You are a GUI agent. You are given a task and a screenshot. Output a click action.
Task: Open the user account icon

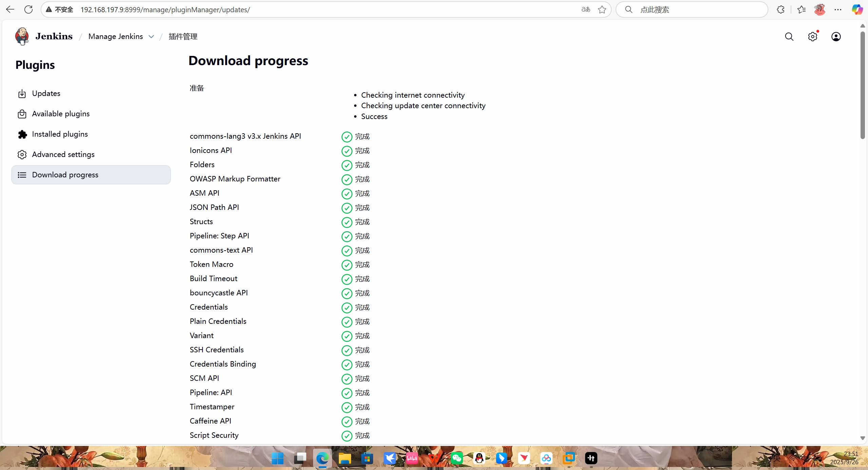point(836,37)
